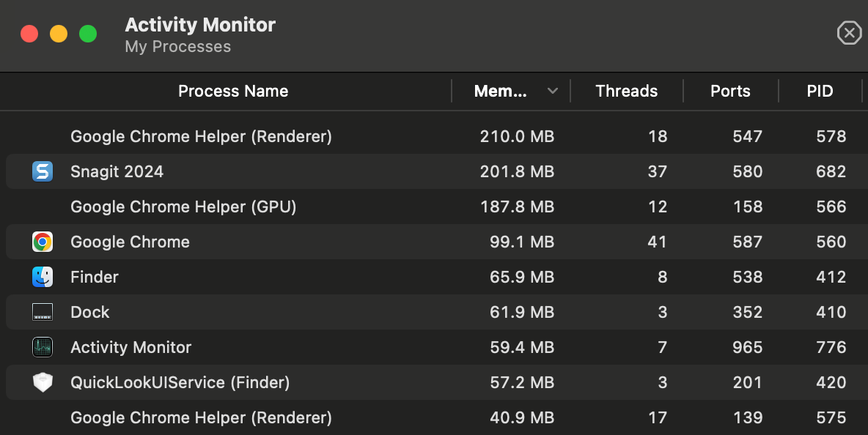Sort processes by PID column
The height and width of the screenshot is (435, 868).
tap(820, 91)
